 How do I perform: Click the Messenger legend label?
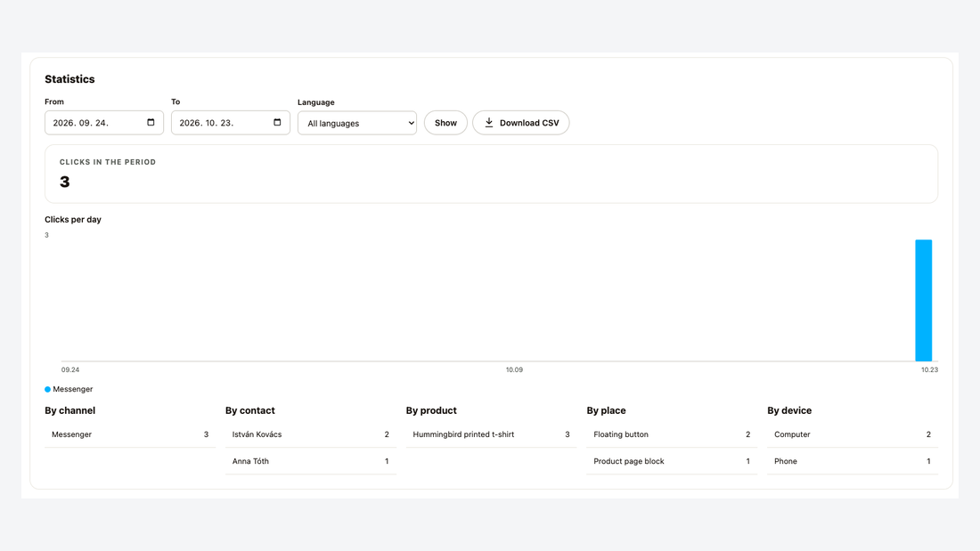click(72, 389)
